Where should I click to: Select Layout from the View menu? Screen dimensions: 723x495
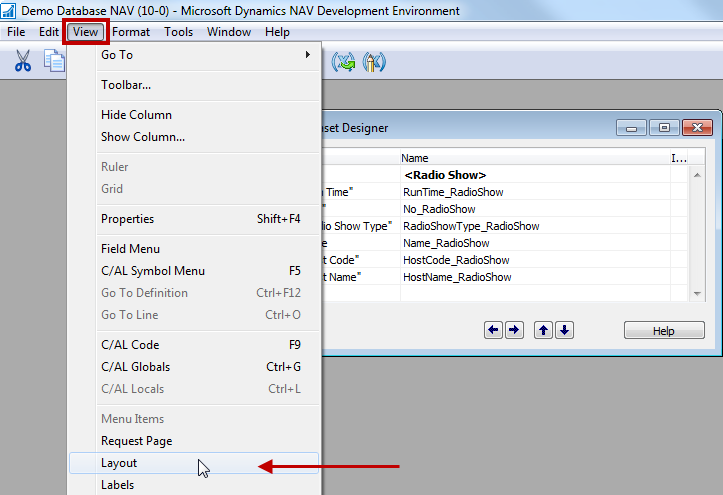tap(195, 463)
